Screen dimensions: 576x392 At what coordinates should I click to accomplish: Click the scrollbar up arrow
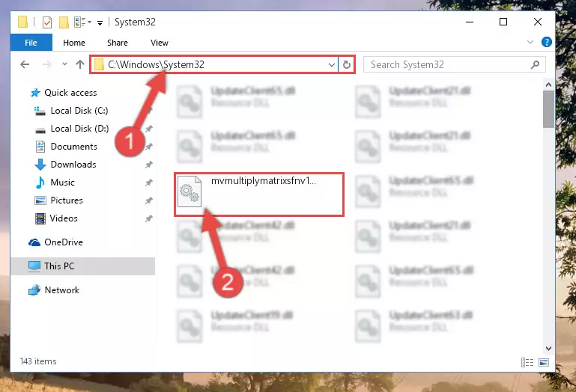click(548, 85)
